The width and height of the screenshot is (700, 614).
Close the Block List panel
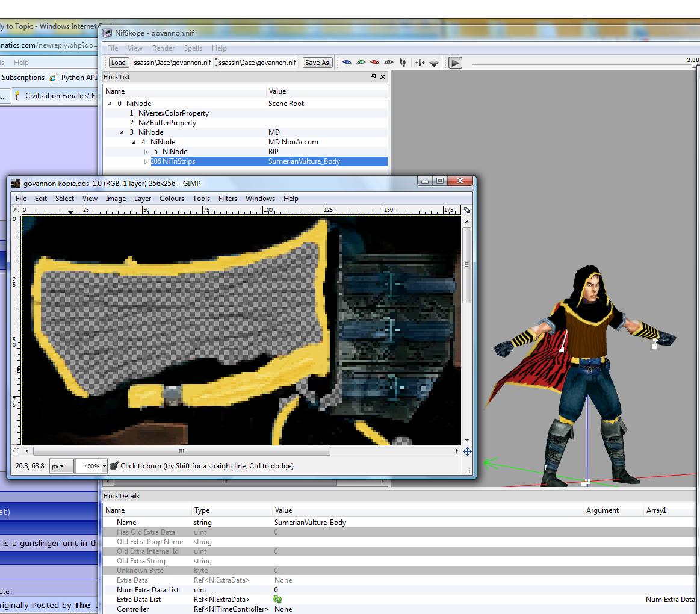(383, 77)
